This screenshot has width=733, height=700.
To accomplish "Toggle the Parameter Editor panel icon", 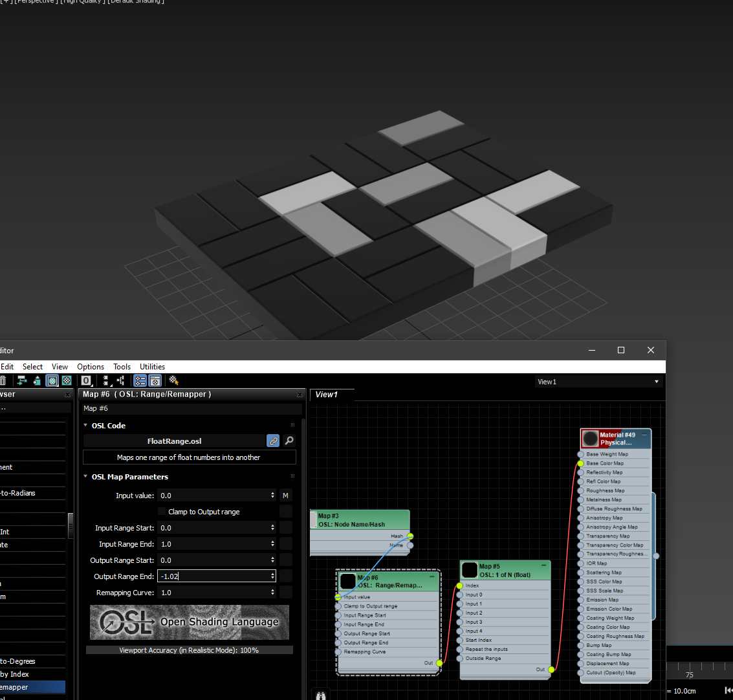I will click(x=155, y=380).
